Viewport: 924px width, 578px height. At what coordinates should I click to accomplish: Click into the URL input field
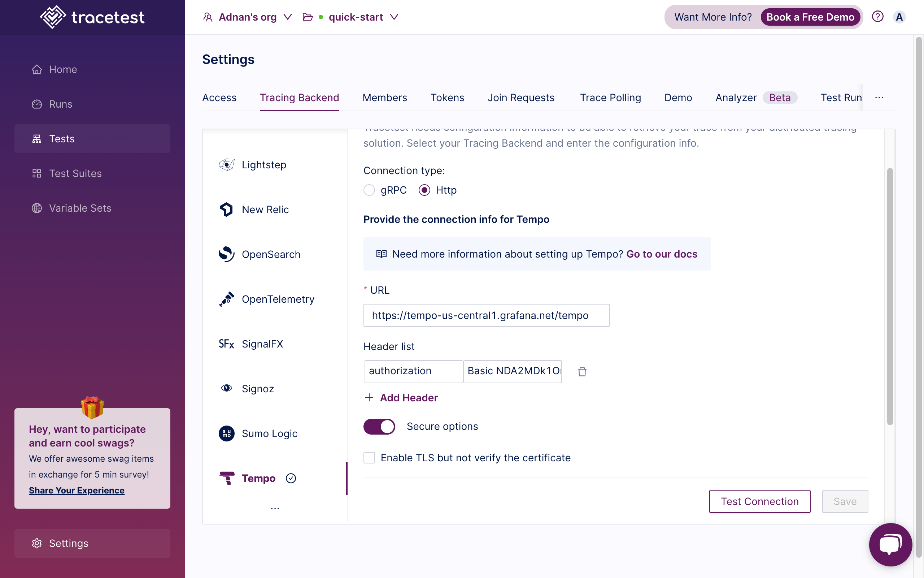tap(487, 315)
